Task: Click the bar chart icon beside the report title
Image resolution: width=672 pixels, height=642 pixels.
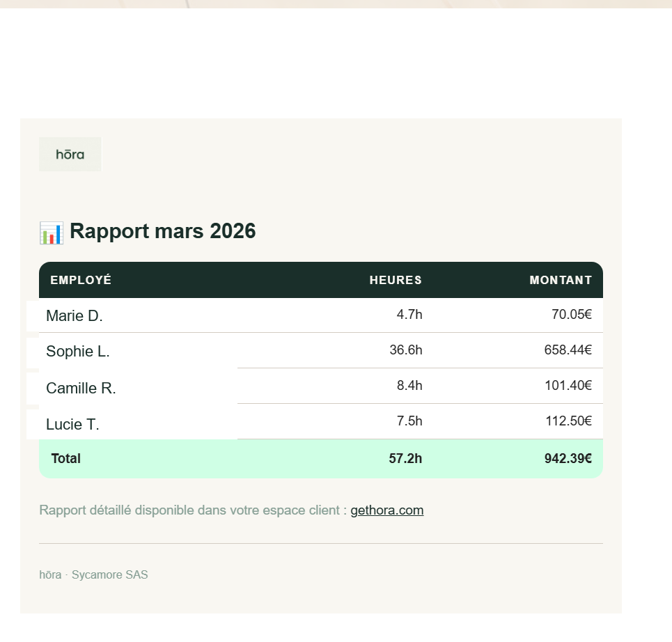Action: [51, 232]
